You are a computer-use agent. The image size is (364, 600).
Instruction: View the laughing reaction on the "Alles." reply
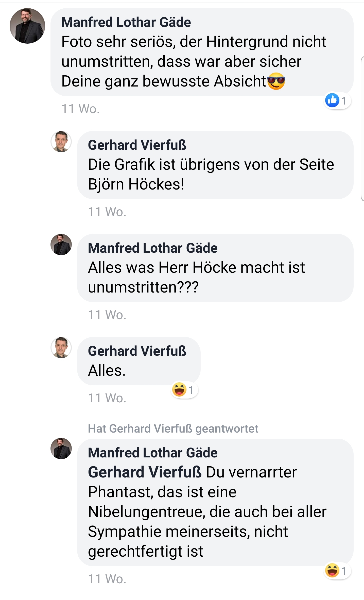(x=184, y=390)
